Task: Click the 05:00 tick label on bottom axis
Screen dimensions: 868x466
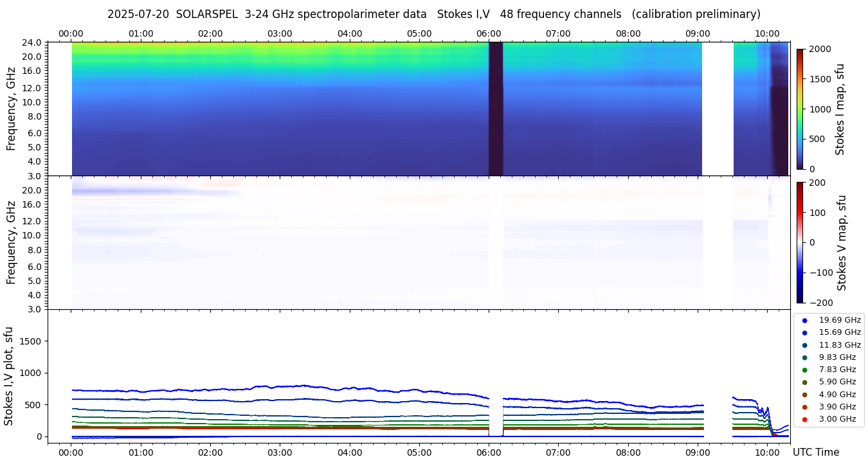Action: [419, 453]
